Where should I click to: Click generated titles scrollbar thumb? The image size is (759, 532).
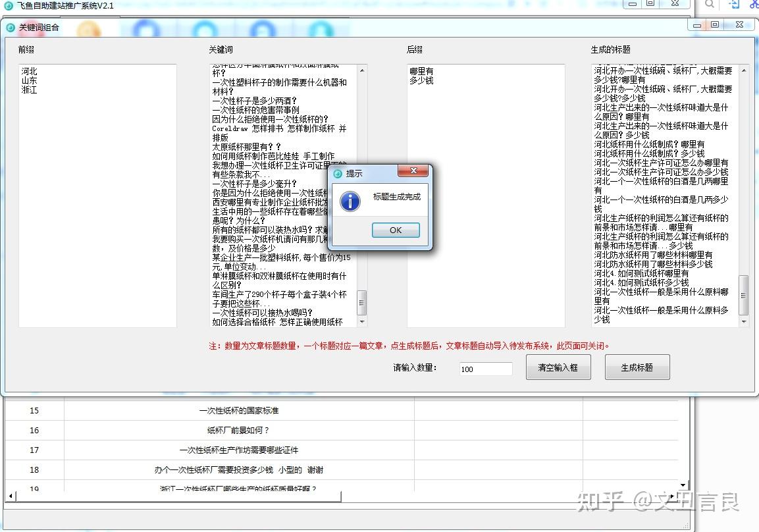743,295
